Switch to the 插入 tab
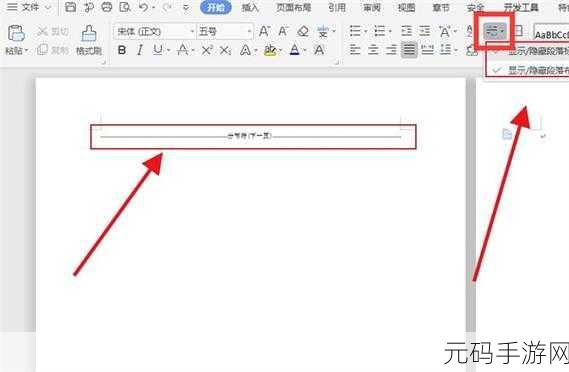Screen dimensions: 569x372 click(x=250, y=7)
